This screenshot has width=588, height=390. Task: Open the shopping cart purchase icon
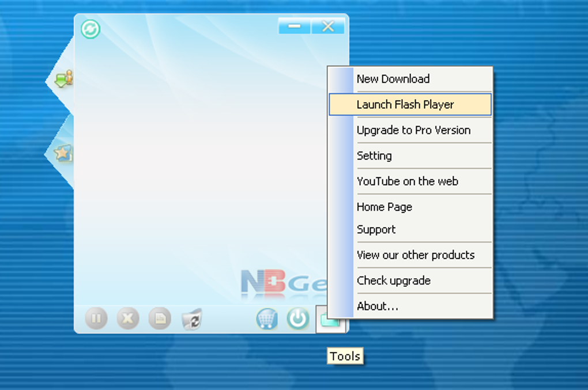[267, 319]
